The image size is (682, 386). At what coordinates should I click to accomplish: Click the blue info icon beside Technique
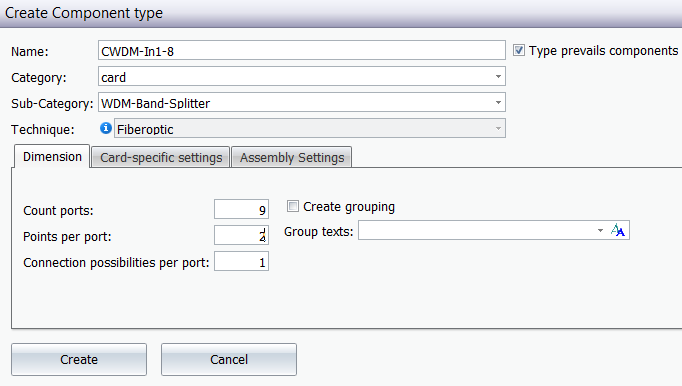click(x=106, y=128)
